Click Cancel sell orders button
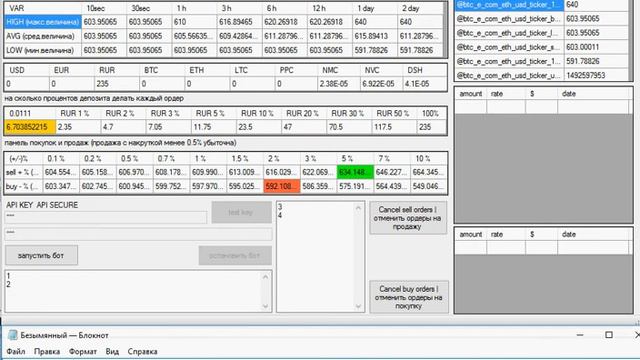 pos(408,218)
